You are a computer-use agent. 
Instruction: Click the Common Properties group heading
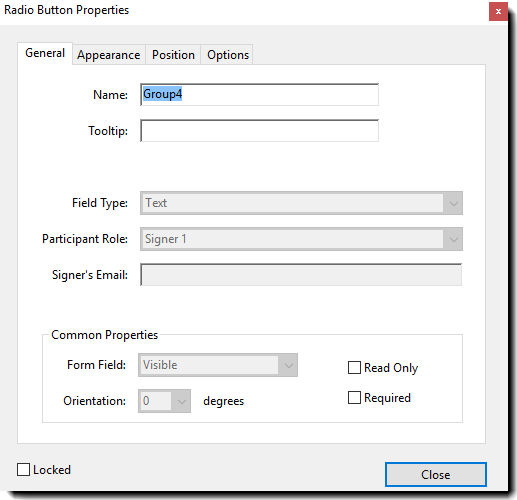(x=104, y=335)
